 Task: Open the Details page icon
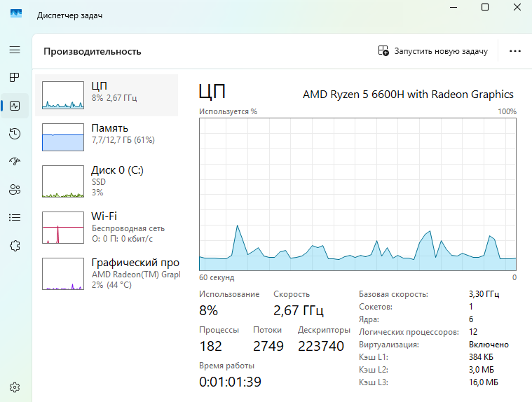(x=15, y=217)
